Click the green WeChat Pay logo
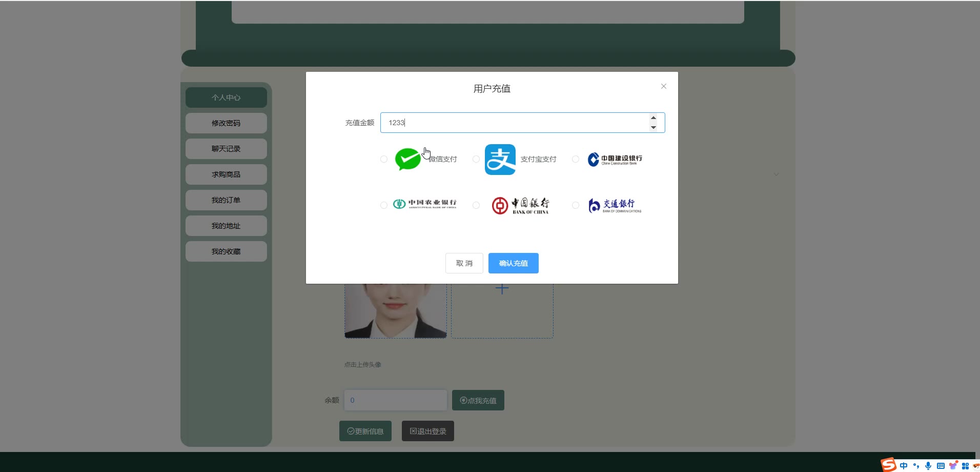The height and width of the screenshot is (472, 980). [x=408, y=159]
